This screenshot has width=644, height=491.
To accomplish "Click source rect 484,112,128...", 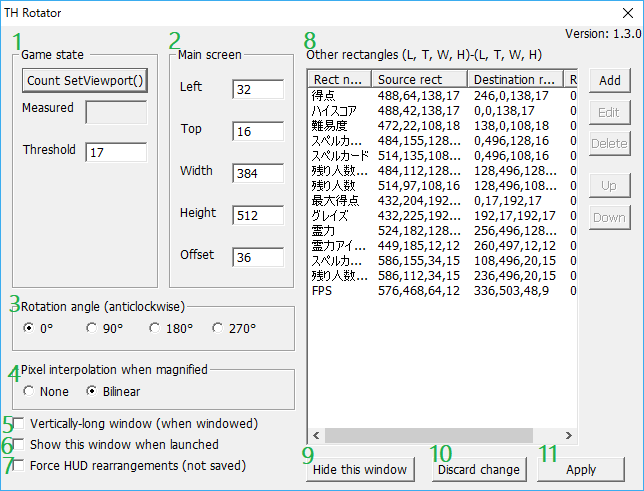I will [x=419, y=171].
